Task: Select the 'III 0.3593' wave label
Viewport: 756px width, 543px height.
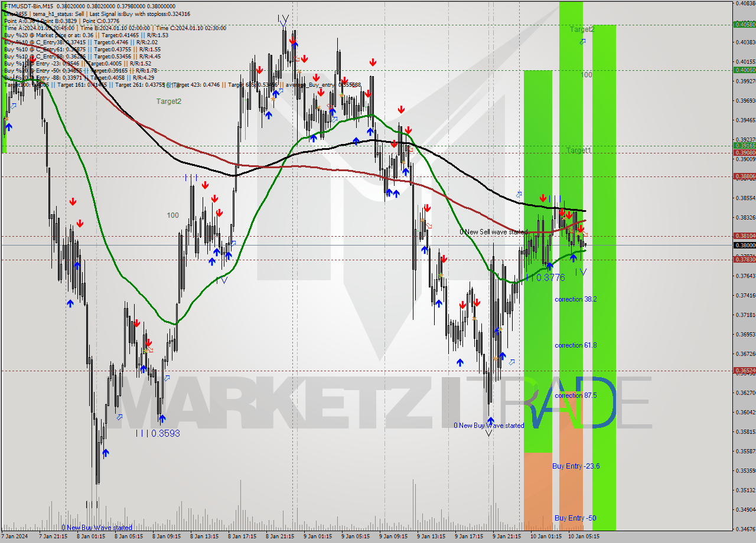Action: click(x=158, y=433)
